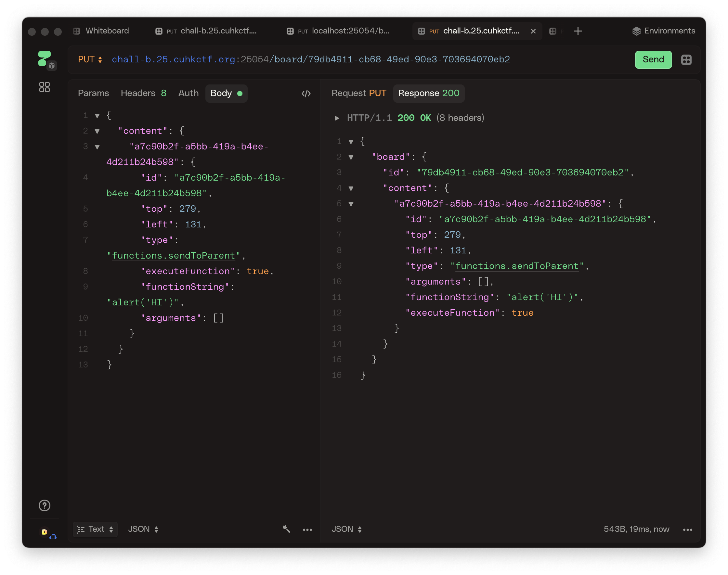Open response more options ellipsis
The height and width of the screenshot is (575, 728).
(687, 530)
